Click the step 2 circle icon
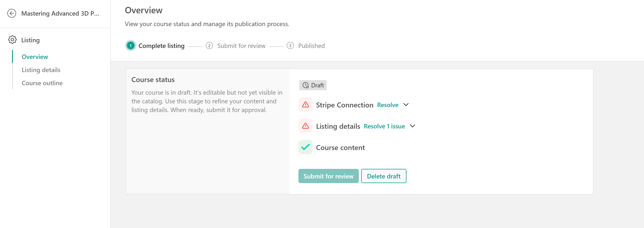Viewport: 644px width, 228px height. (x=209, y=46)
